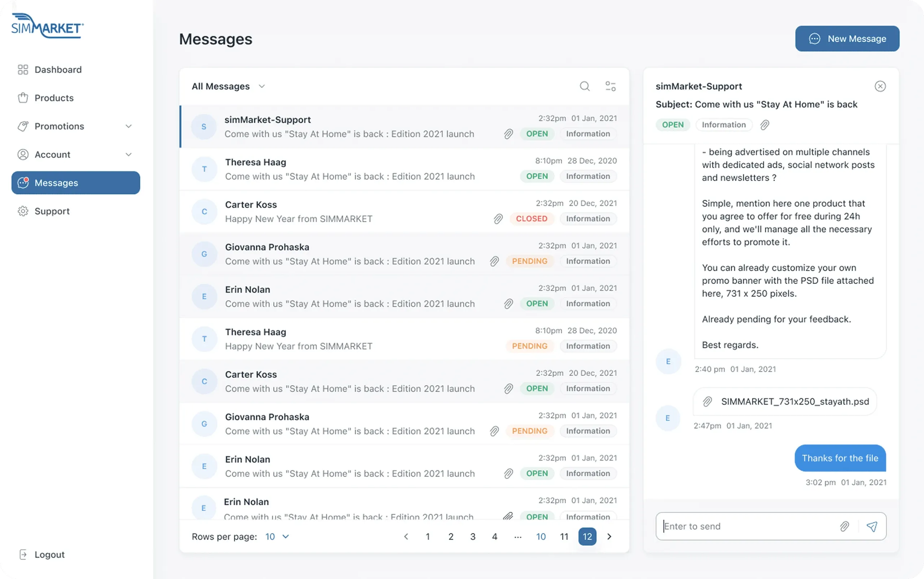Click the simMarket-Support avatar S in list
Image resolution: width=924 pixels, height=579 pixels.
click(204, 126)
